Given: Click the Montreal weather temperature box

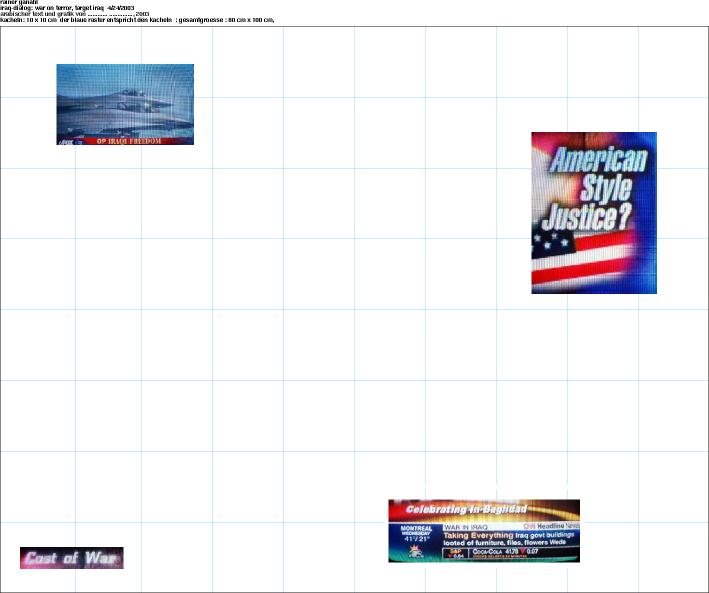Looking at the screenshot, I should coord(414,532).
